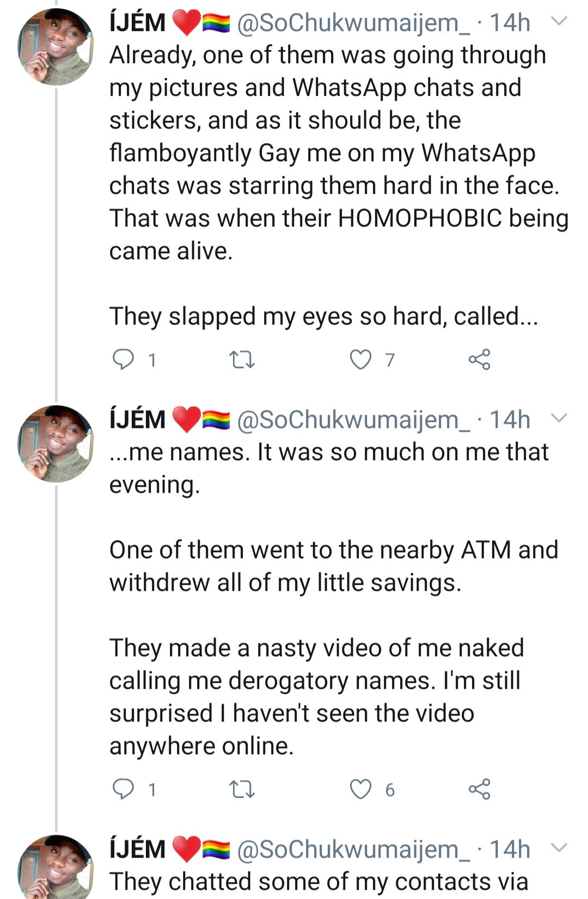Open options chevron on second tweet
The width and height of the screenshot is (588, 899).
coord(559,418)
